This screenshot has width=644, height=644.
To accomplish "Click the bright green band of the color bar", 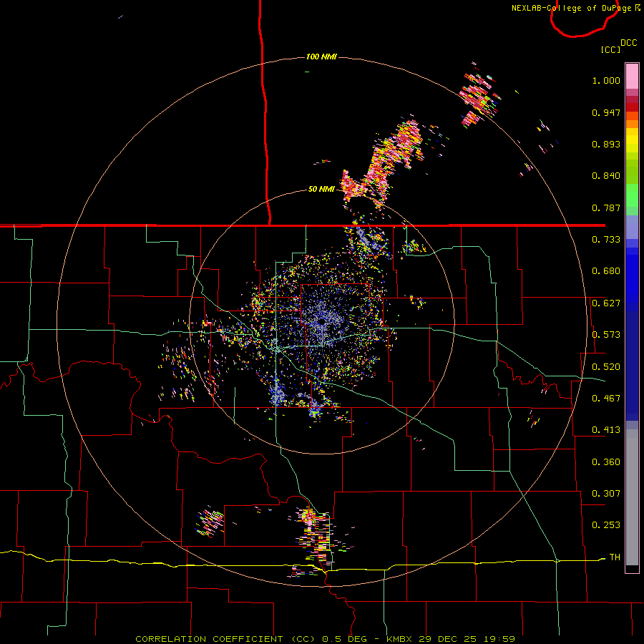I will tap(632, 195).
